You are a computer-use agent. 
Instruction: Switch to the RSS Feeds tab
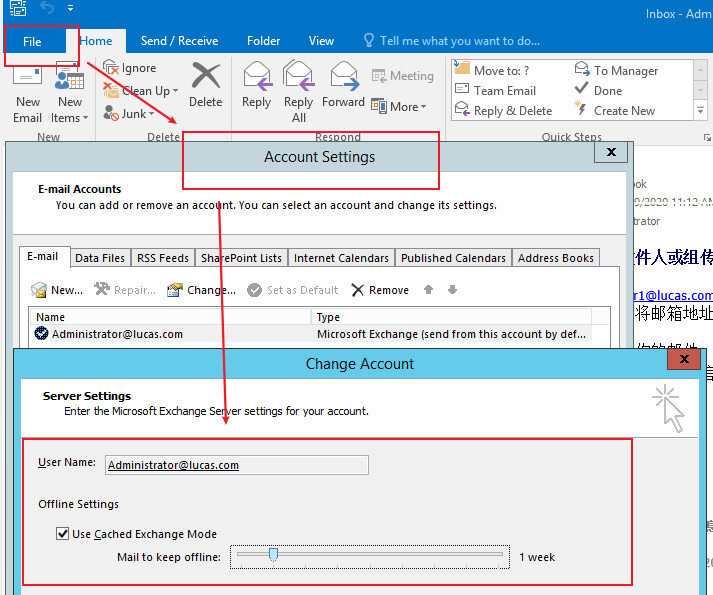click(x=163, y=258)
